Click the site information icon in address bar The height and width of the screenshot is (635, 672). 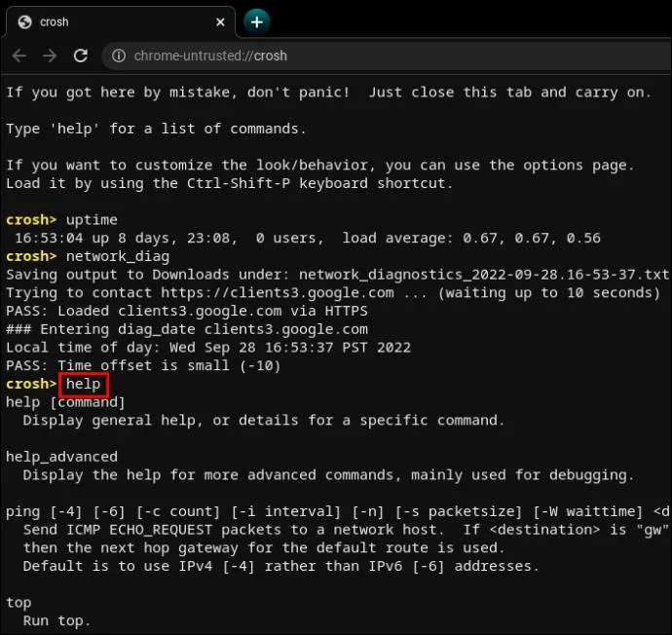(x=119, y=56)
